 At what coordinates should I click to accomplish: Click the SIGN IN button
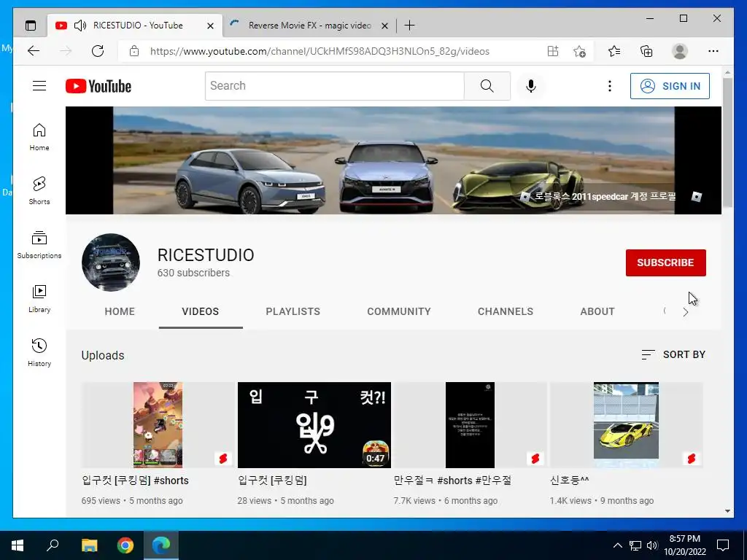pos(670,86)
